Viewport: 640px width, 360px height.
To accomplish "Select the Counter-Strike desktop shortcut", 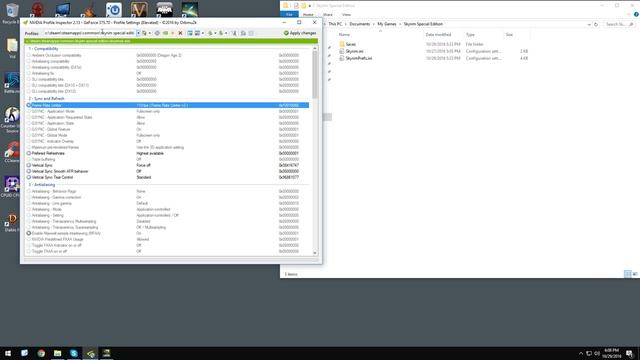I will (x=12, y=119).
